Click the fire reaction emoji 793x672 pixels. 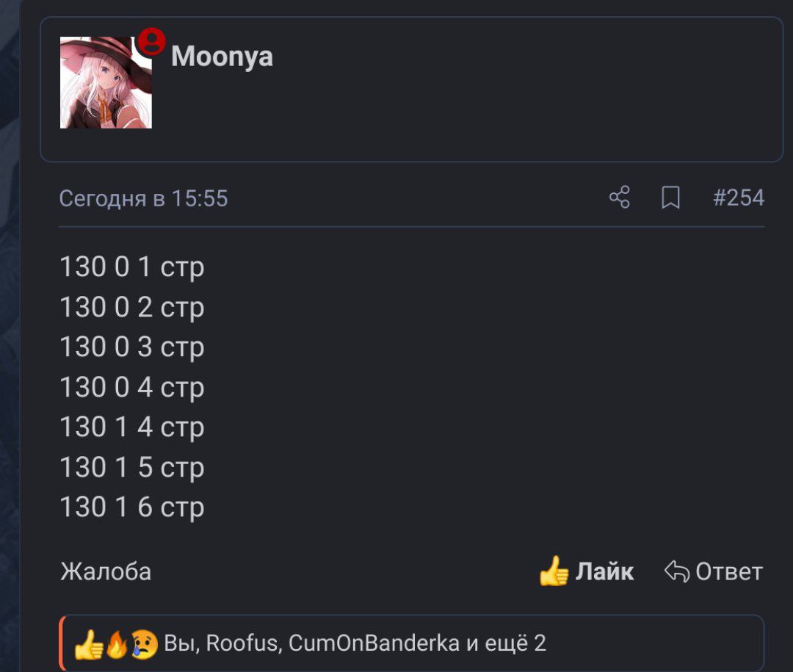(117, 644)
